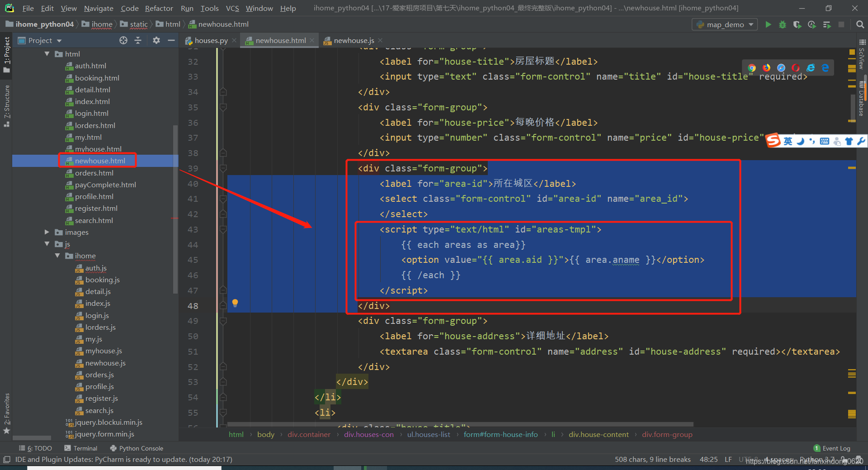Viewport: 868px width, 470px height.
Task: Open the profiler run icon
Action: click(x=812, y=24)
